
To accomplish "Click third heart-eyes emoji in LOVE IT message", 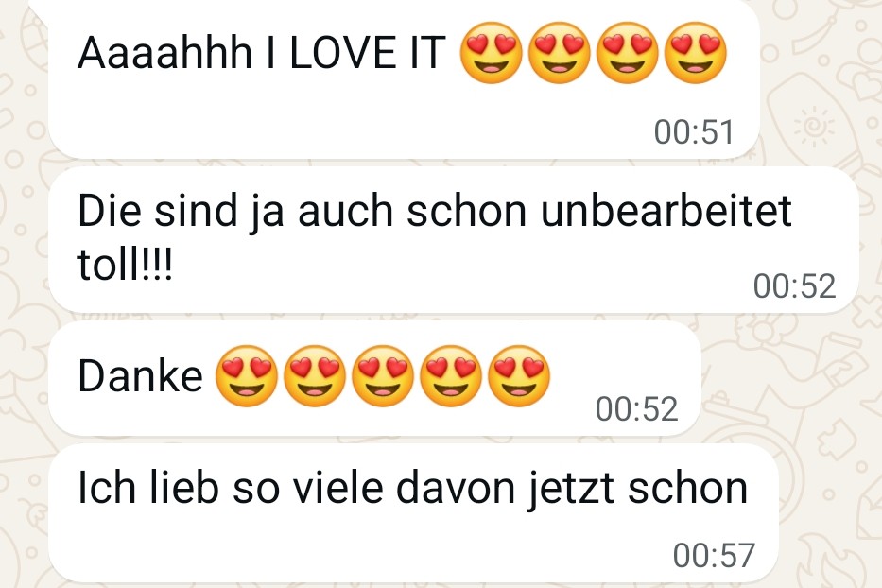I will pos(627,53).
